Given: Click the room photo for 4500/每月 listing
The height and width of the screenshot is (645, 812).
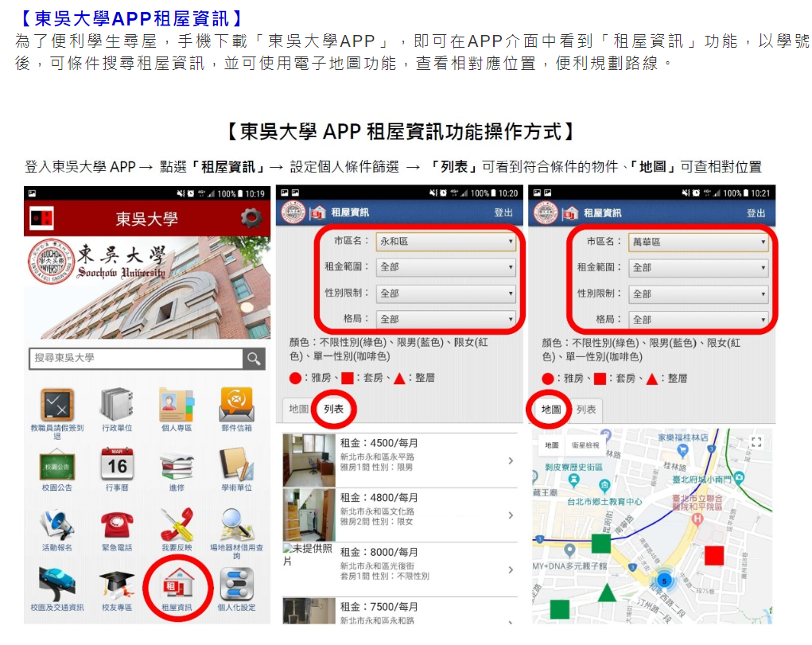Looking at the screenshot, I should 309,460.
